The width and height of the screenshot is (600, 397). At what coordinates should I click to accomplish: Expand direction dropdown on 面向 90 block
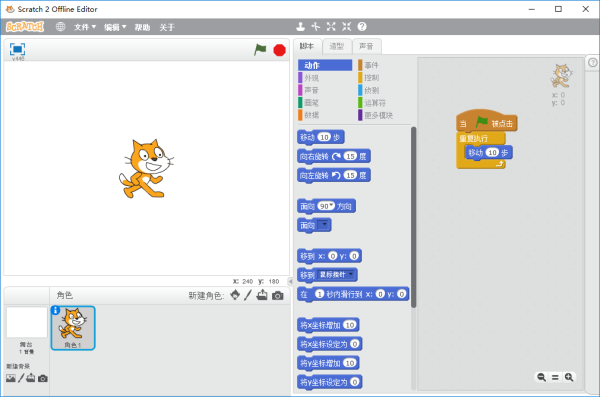332,206
